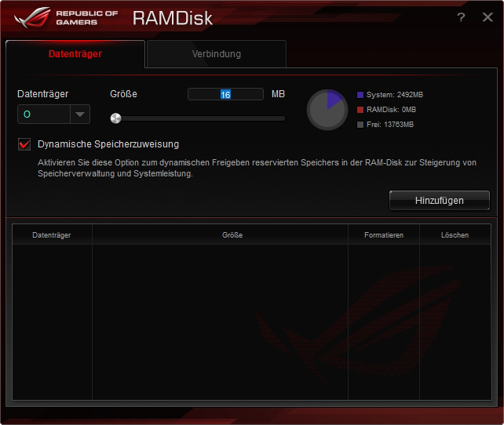Viewport: 504px width, 425px height.
Task: Click the 'RAMDisk: 0MB' text
Action: (391, 110)
